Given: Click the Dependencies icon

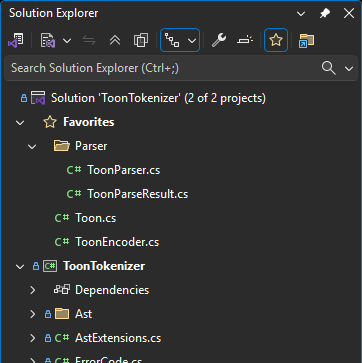Looking at the screenshot, I should (x=62, y=289).
